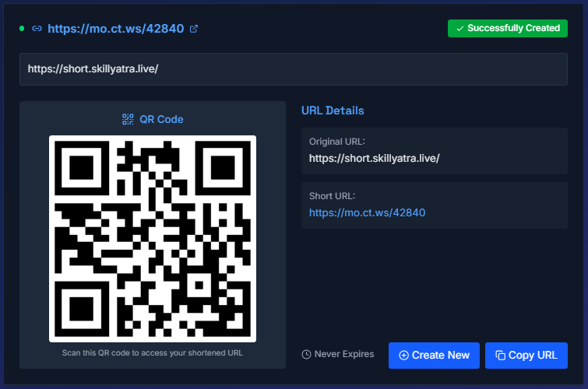Image resolution: width=588 pixels, height=389 pixels.
Task: Select the 'Short URL:' label
Action: point(332,196)
